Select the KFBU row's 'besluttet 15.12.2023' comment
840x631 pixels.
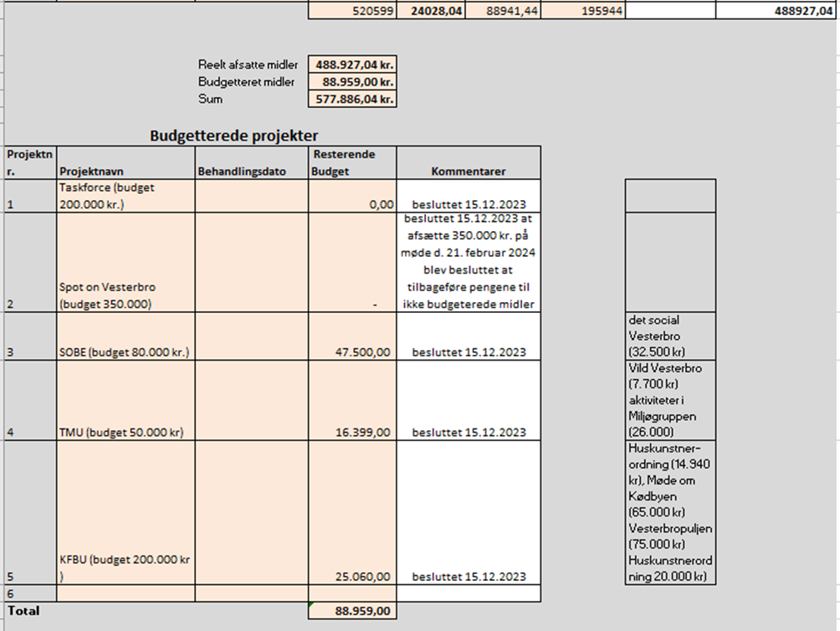click(x=469, y=513)
